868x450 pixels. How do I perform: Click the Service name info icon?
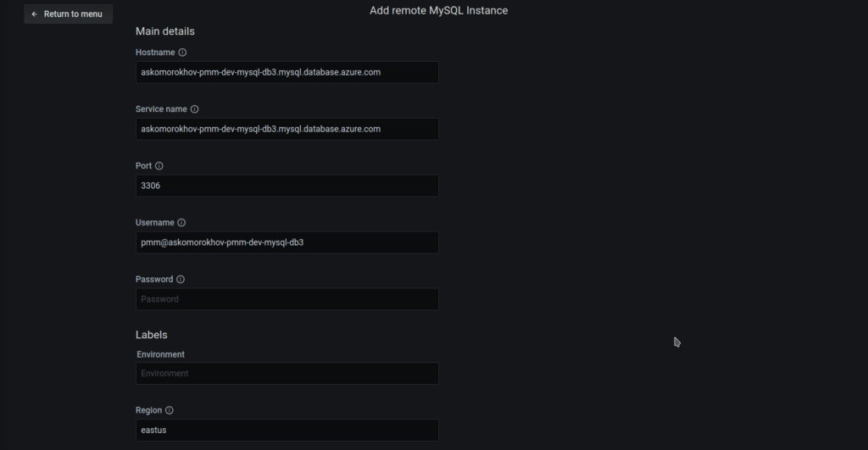pos(194,109)
